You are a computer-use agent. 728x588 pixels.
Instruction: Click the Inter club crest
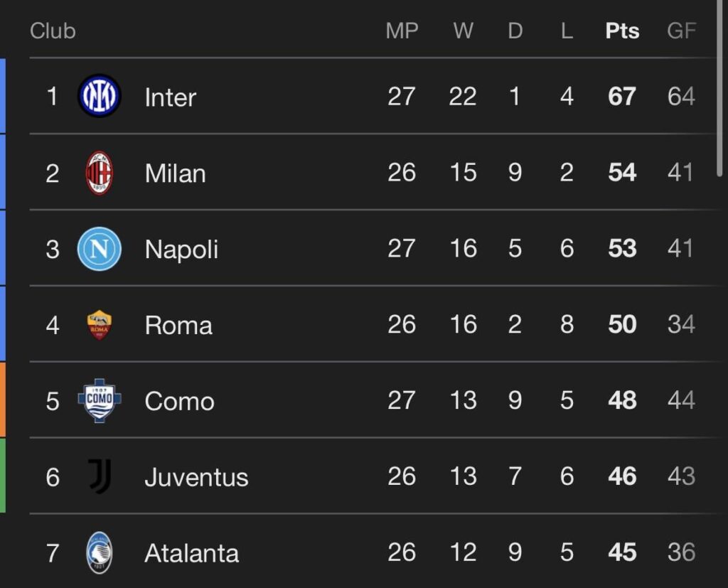tap(100, 97)
